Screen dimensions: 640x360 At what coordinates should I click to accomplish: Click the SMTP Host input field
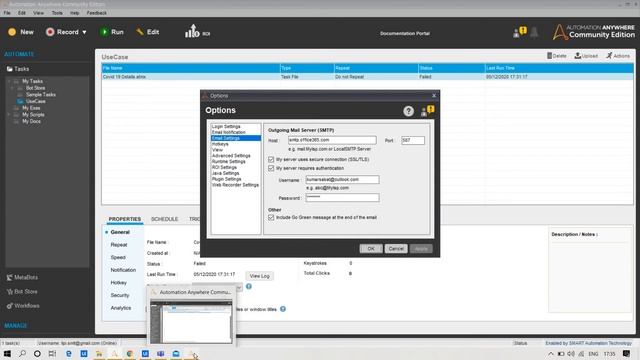[332, 140]
